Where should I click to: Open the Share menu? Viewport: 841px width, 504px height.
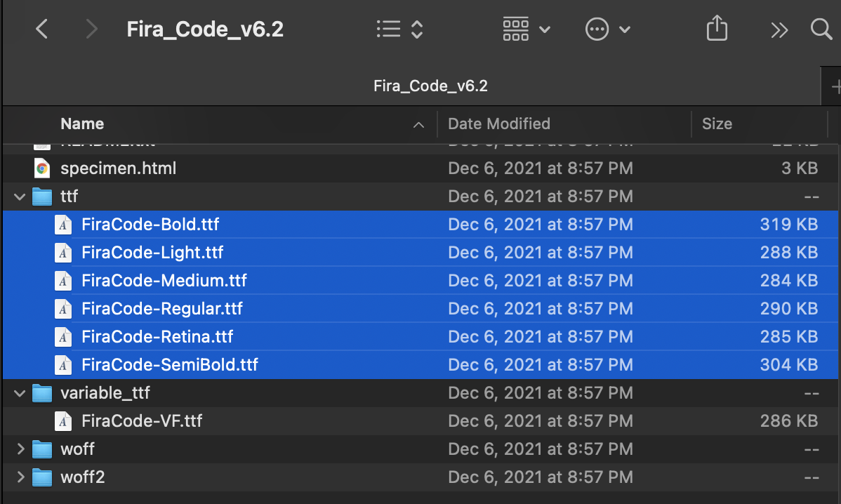[x=717, y=29]
